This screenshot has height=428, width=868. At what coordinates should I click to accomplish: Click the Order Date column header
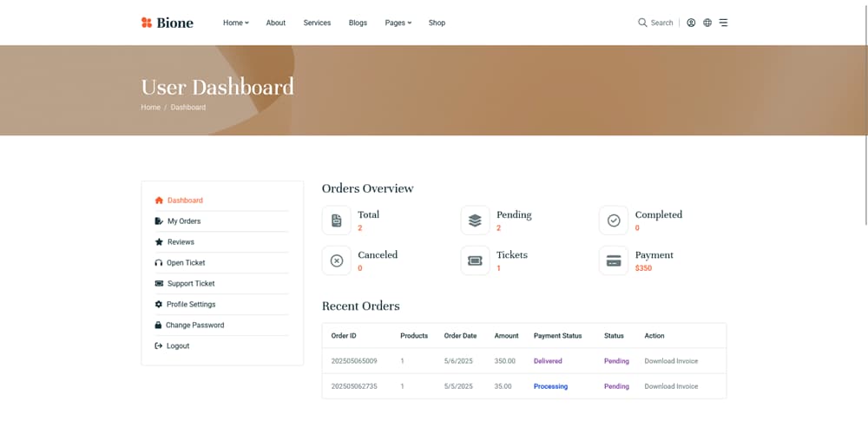coord(460,335)
